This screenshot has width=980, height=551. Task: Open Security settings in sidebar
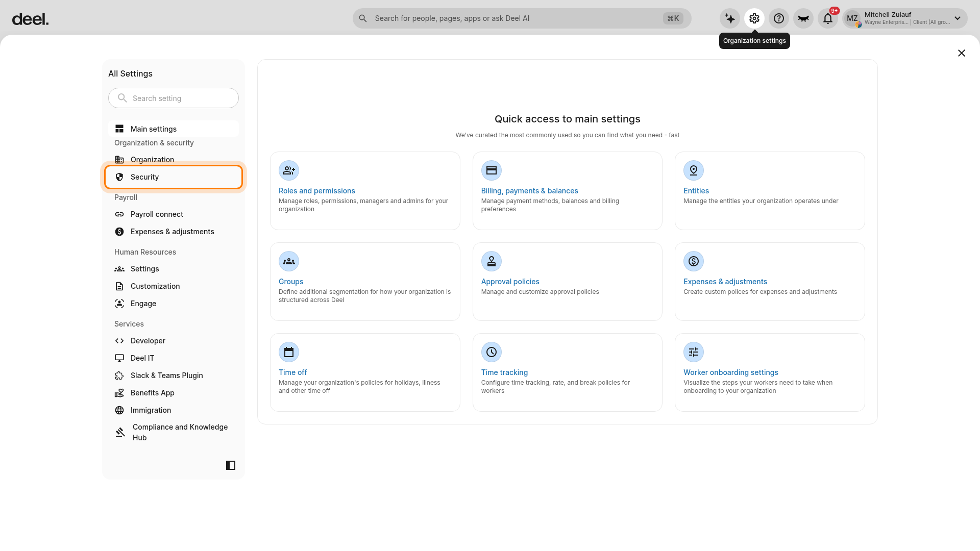[174, 177]
